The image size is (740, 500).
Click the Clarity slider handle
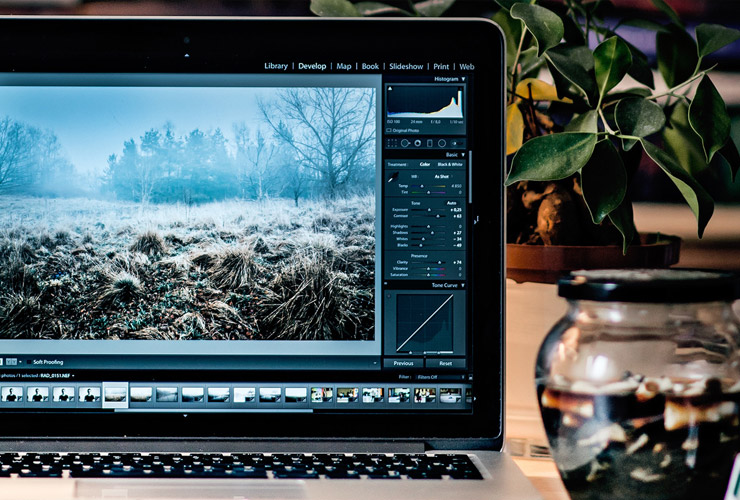(439, 262)
